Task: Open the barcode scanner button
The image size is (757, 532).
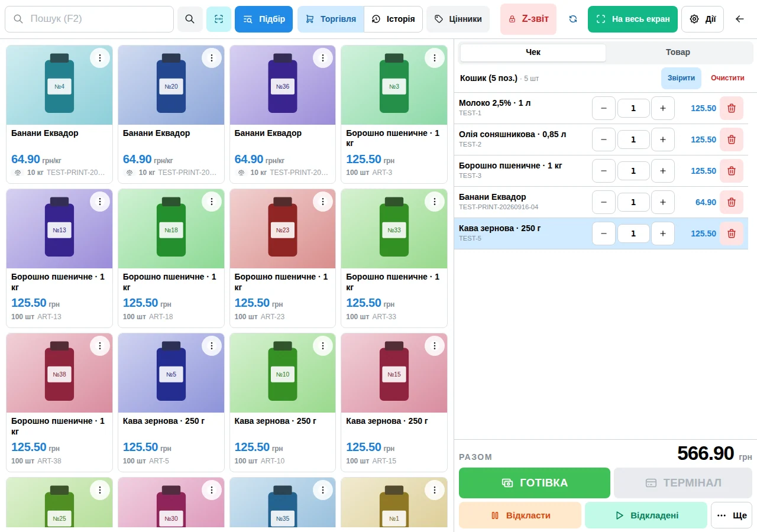Action: pos(219,19)
